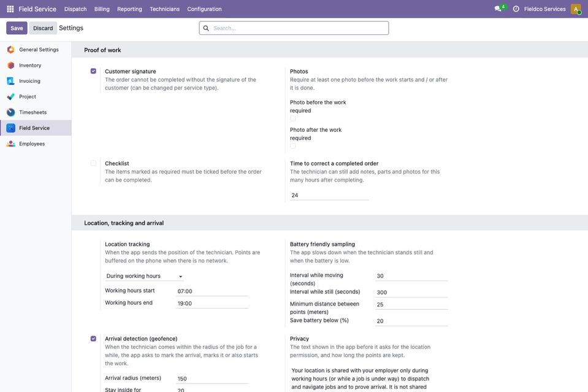Open the apps grid menu icon
This screenshot has height=392, width=588.
(x=10, y=9)
